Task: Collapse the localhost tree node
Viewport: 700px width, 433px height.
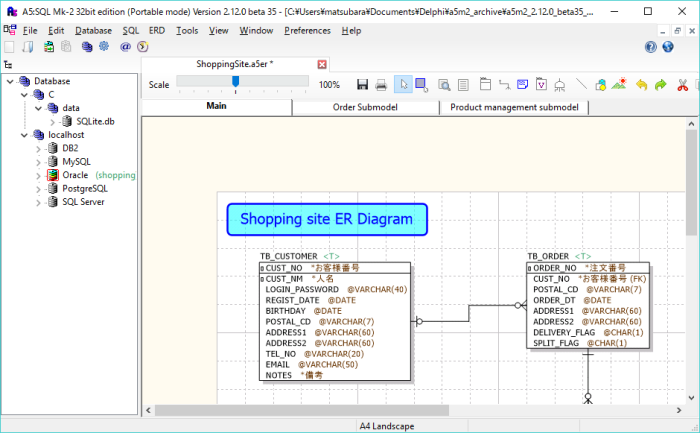Action: (x=24, y=135)
